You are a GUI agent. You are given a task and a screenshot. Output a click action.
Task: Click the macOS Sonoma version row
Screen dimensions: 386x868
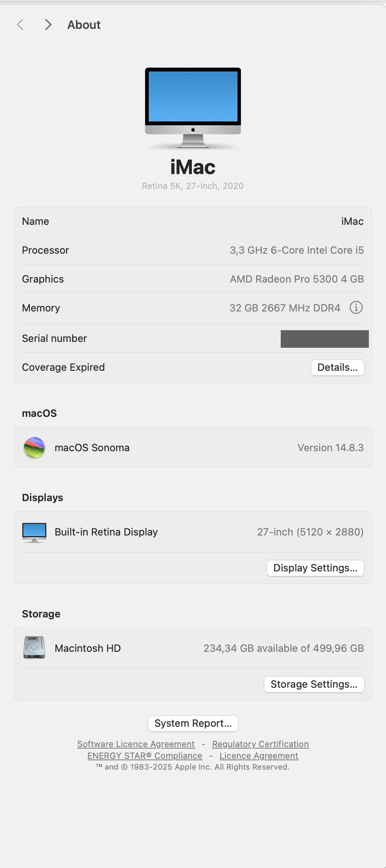(x=193, y=447)
